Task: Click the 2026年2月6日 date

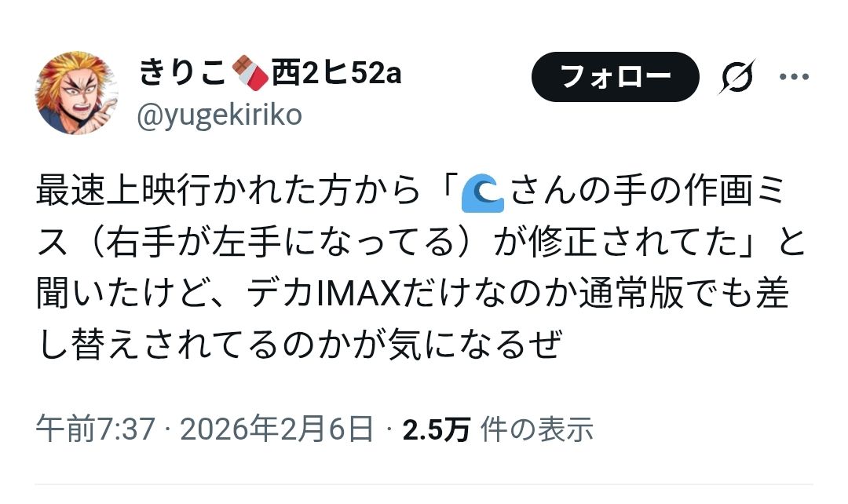Action: tap(276, 430)
